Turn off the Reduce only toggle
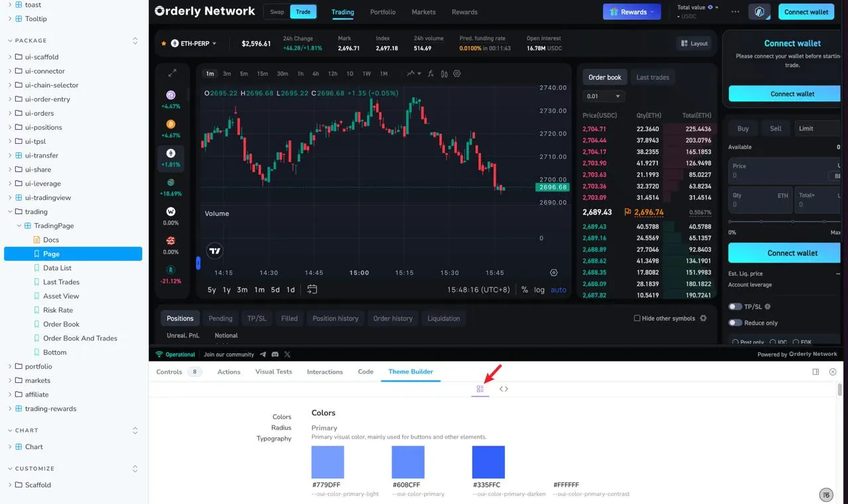This screenshot has width=848, height=504. [736, 323]
